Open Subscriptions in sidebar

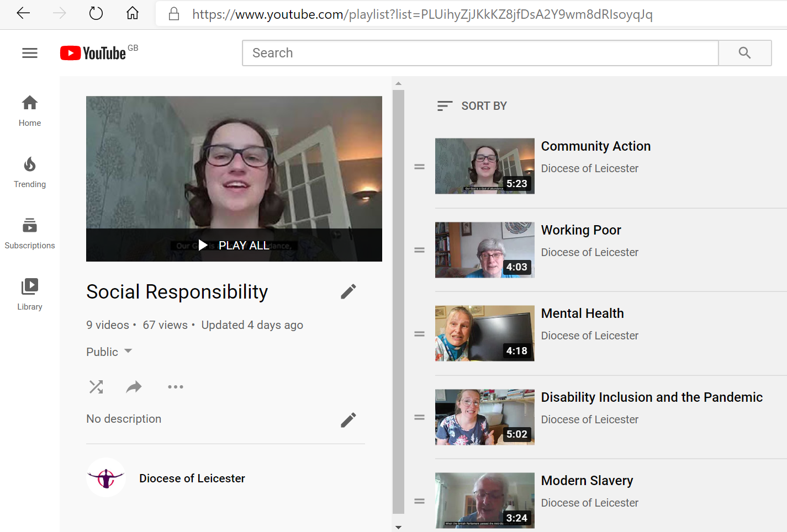(x=30, y=233)
